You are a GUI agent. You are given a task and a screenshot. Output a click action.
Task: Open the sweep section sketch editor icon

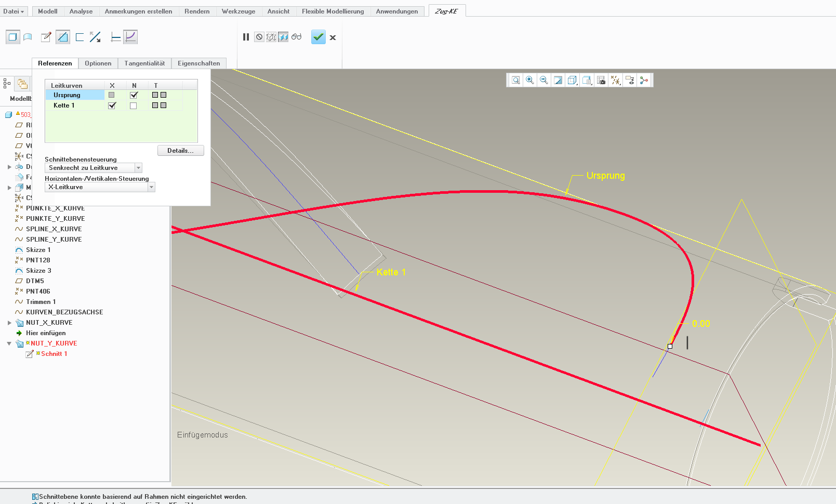pos(46,37)
